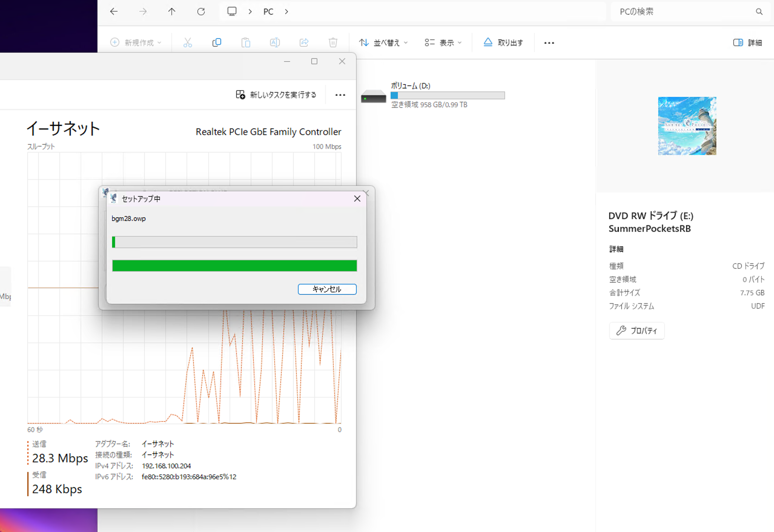This screenshot has height=532, width=774.
Task: Click the search magnifier icon
Action: [x=759, y=12]
